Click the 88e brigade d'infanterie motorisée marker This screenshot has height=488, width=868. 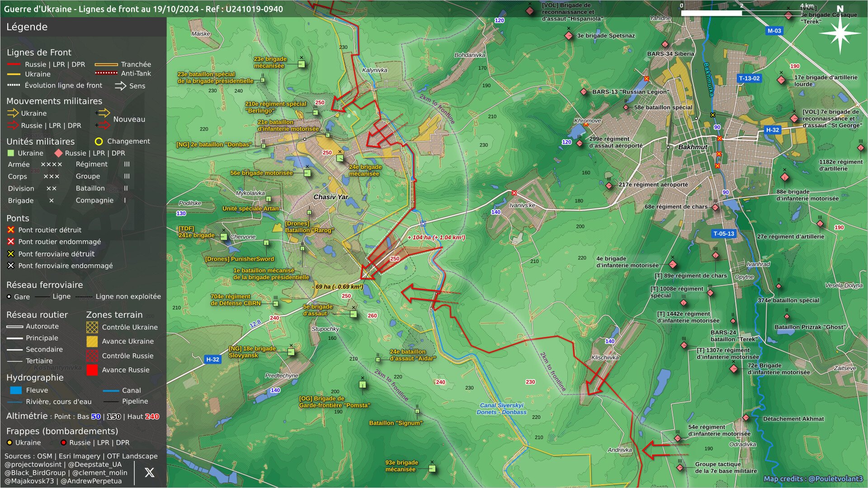[785, 177]
